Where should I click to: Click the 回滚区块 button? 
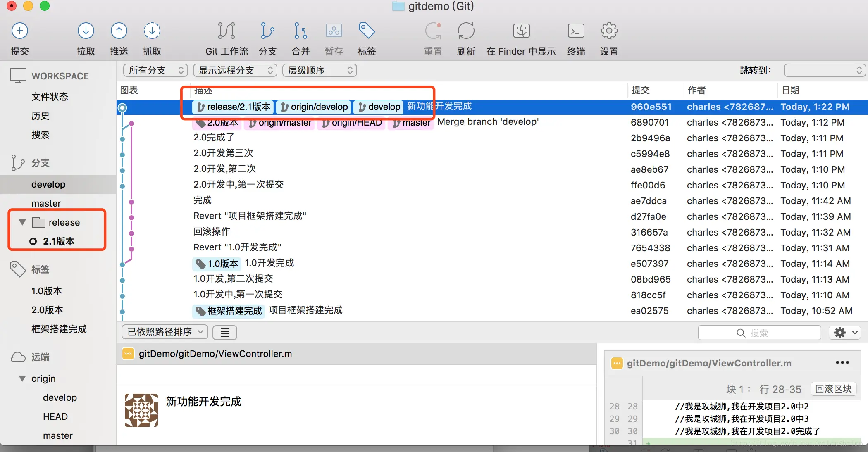point(833,389)
